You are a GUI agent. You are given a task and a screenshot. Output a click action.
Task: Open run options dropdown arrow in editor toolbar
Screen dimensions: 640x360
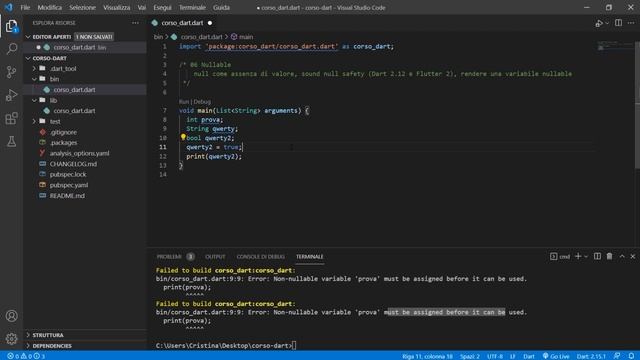[x=607, y=23]
